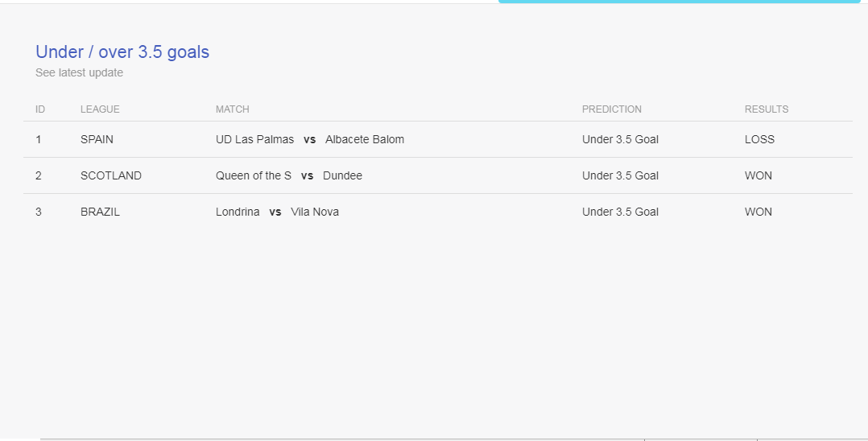Viewport: 868px width, 441px height.
Task: Select the SPAIN league cell
Action: [97, 139]
